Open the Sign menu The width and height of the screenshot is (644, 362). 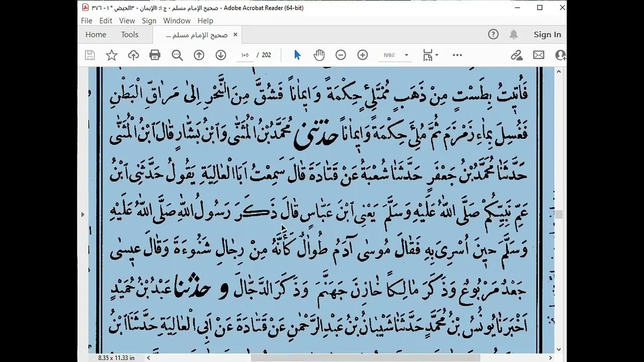point(149,21)
